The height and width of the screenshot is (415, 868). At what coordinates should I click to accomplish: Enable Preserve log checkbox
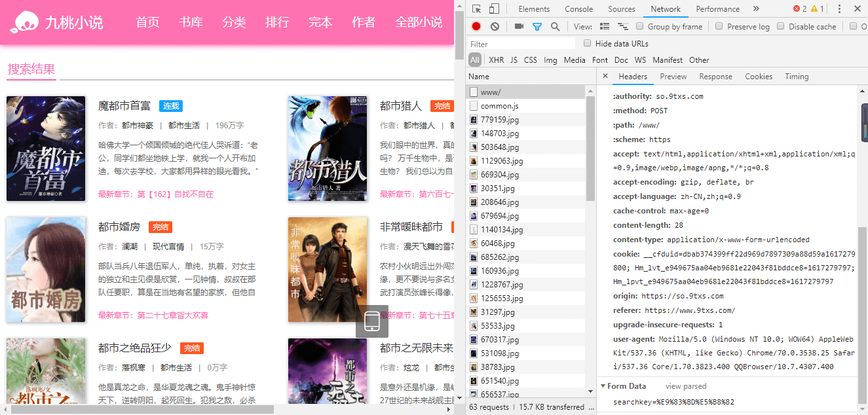point(719,27)
